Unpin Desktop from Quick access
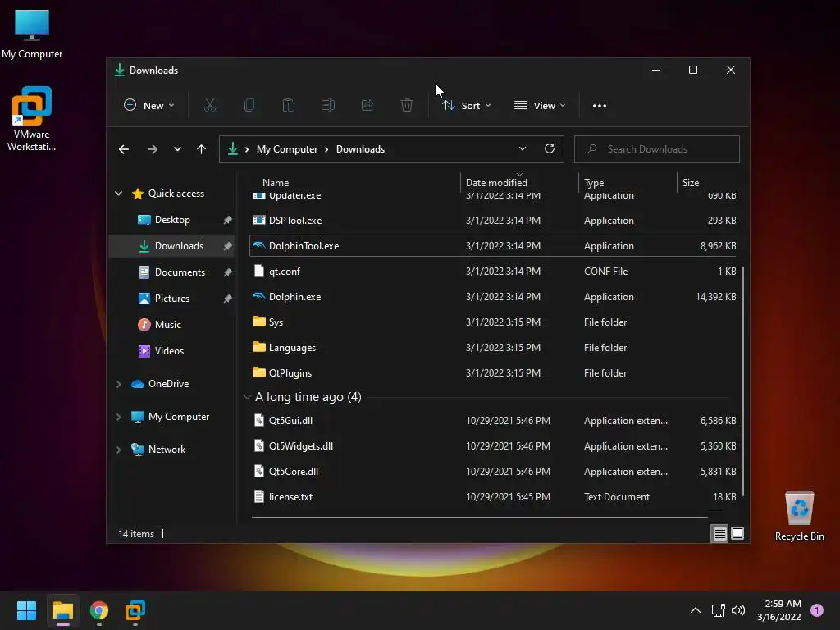 (x=228, y=220)
